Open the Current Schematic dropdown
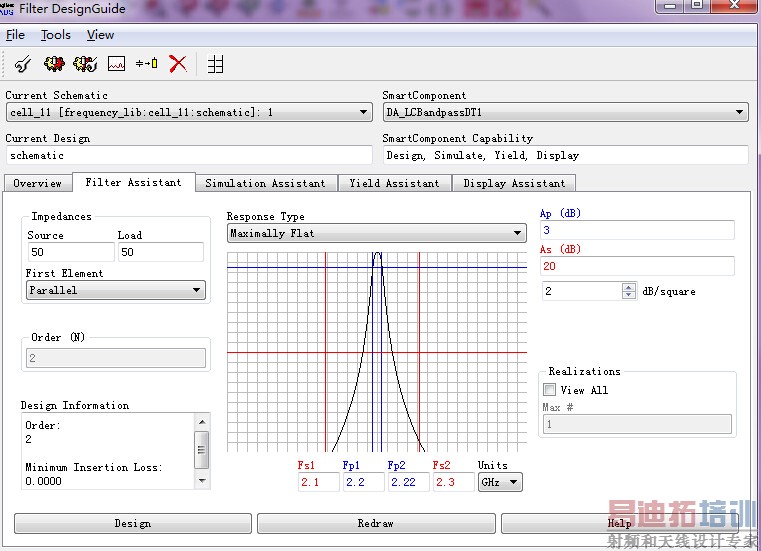The image size is (761, 551). click(189, 112)
